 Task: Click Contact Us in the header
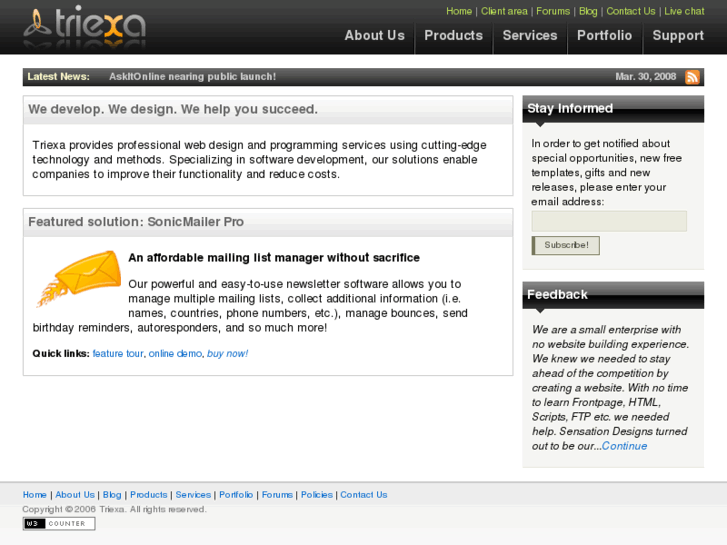tap(631, 11)
